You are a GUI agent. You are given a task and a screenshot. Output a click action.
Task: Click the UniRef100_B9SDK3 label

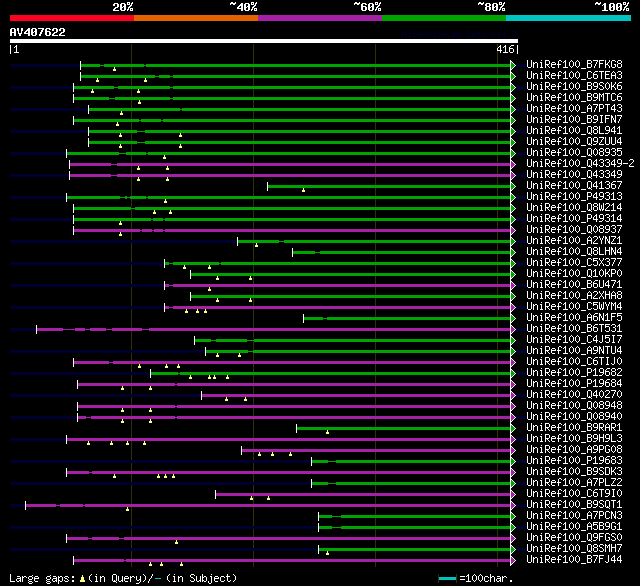(x=574, y=472)
